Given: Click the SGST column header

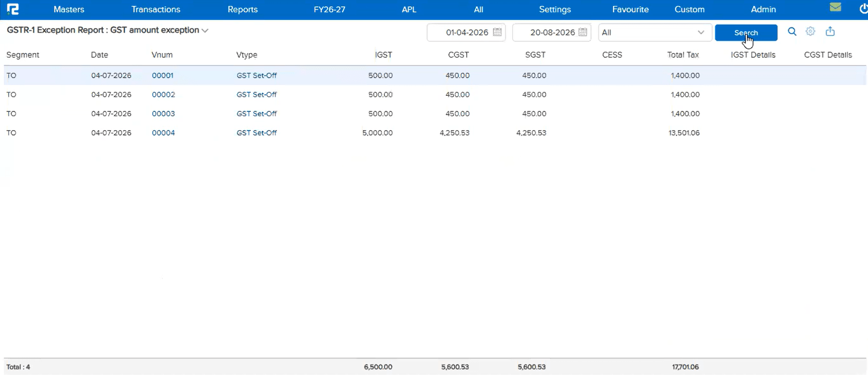Looking at the screenshot, I should 535,55.
